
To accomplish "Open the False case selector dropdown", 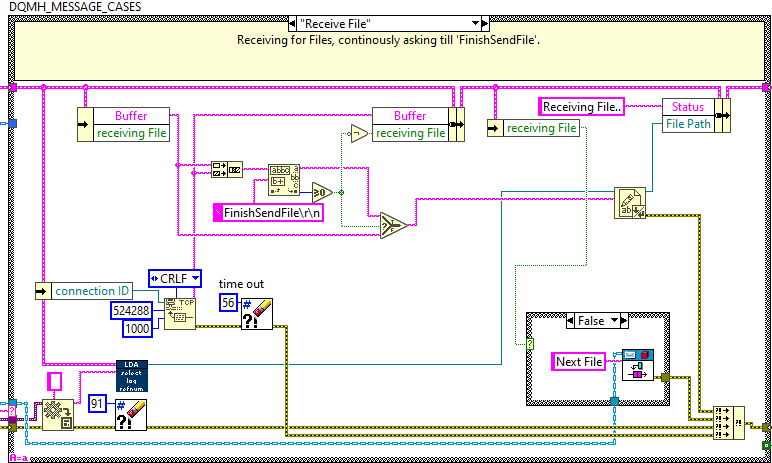I will pos(614,321).
